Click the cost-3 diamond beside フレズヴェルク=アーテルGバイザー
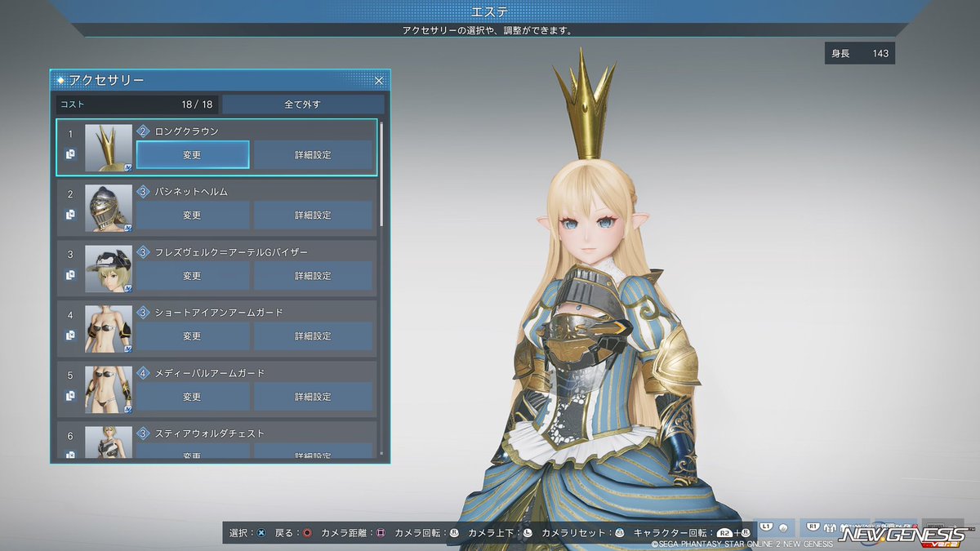Screen dimensions: 980x551 click(x=144, y=251)
